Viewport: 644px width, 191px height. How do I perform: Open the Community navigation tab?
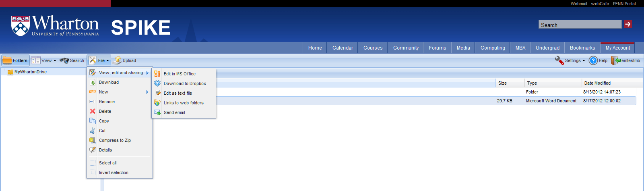click(x=406, y=48)
